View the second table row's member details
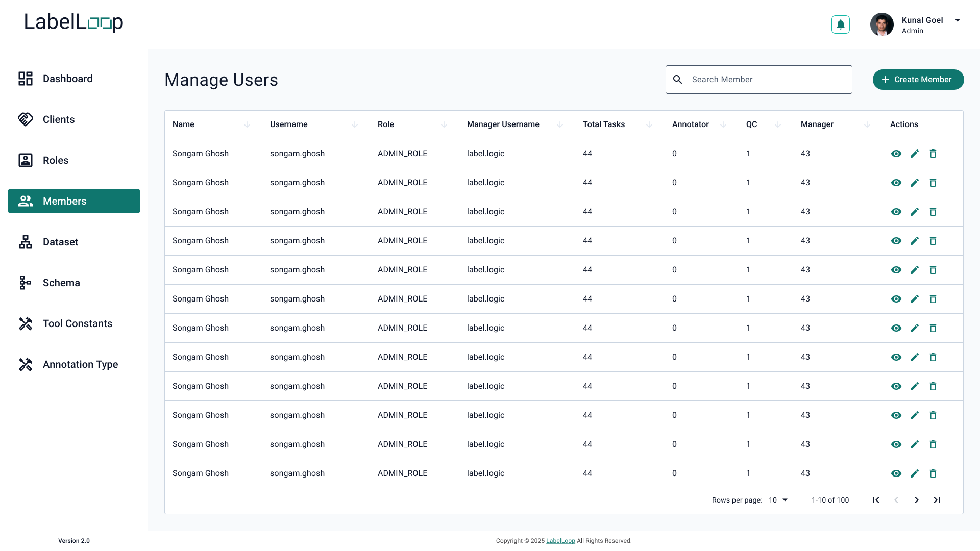The width and height of the screenshot is (980, 551). (896, 183)
